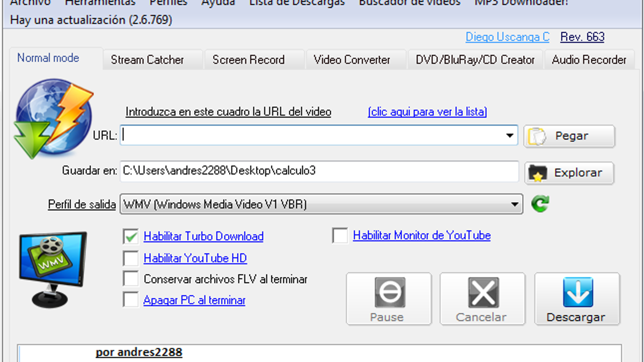The image size is (644, 362).
Task: Click the Habilitar Monitor de YouTube link text
Action: pos(422,235)
